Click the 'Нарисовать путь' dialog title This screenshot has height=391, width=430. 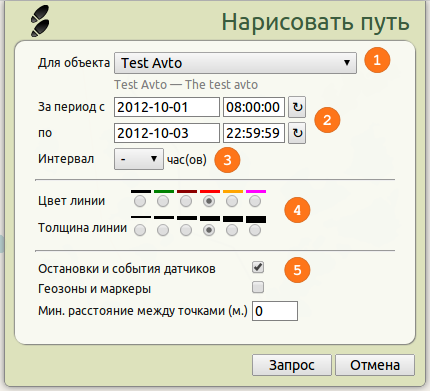coord(315,23)
